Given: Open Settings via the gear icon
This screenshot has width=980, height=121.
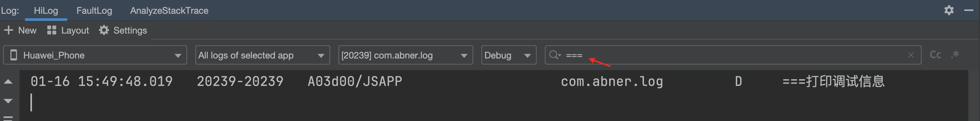Looking at the screenshot, I should coord(104,30).
